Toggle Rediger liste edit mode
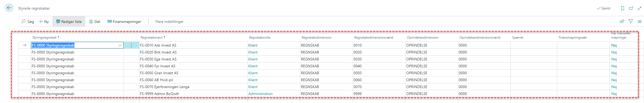Image resolution: width=644 pixels, height=103 pixels. [69, 22]
